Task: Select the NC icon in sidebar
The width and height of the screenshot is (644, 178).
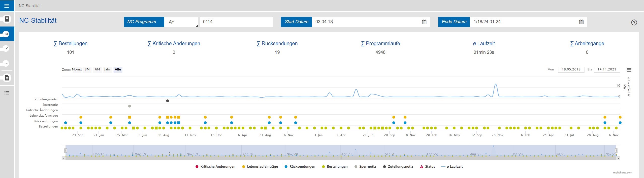Action: click(x=7, y=34)
